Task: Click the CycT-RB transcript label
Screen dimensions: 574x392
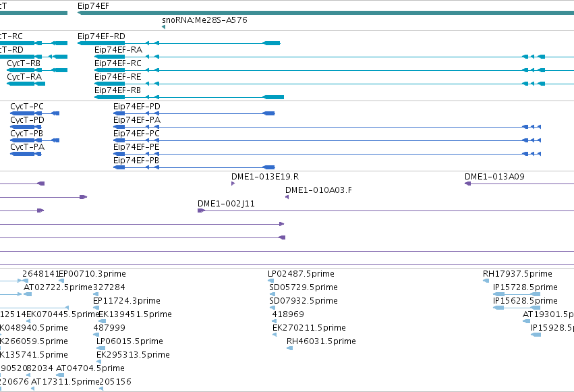Action: [x=24, y=63]
